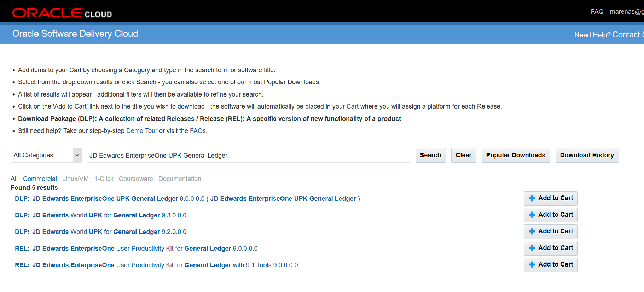The image size is (644, 292).
Task: Click the marenas account name in header
Action: pyautogui.click(x=627, y=12)
